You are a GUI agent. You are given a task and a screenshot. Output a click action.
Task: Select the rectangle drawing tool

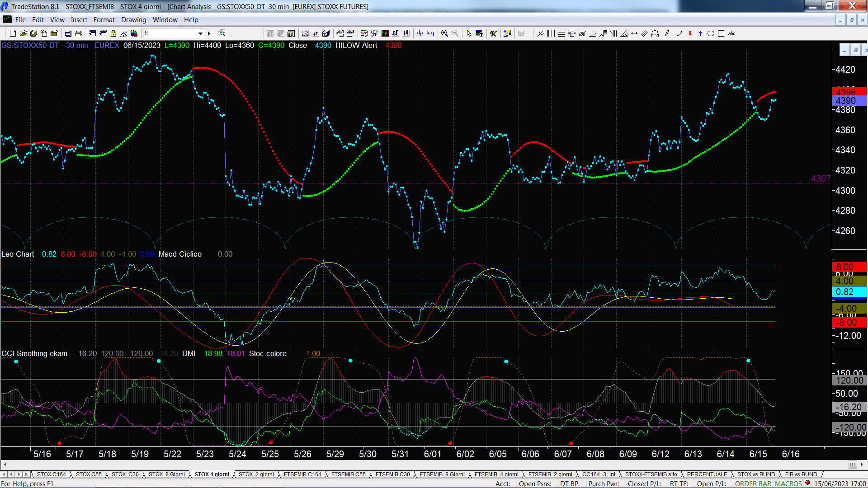coord(721,33)
